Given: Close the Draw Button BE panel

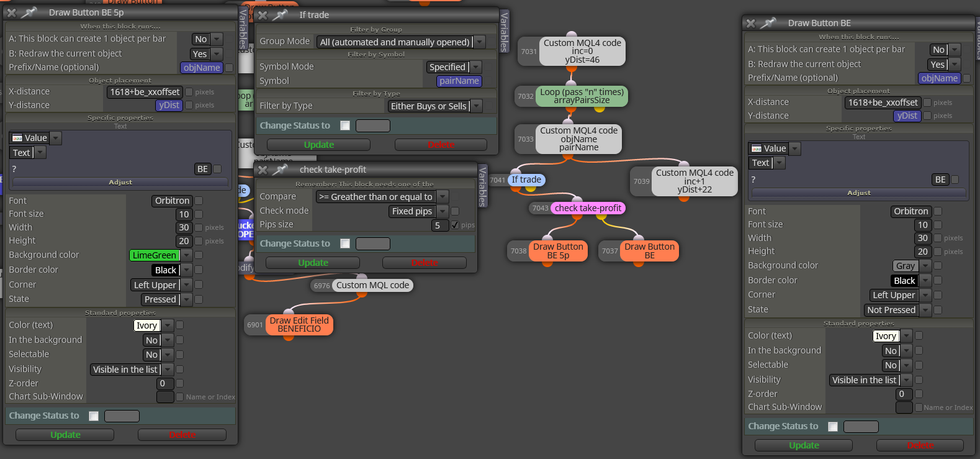Looking at the screenshot, I should pos(750,23).
